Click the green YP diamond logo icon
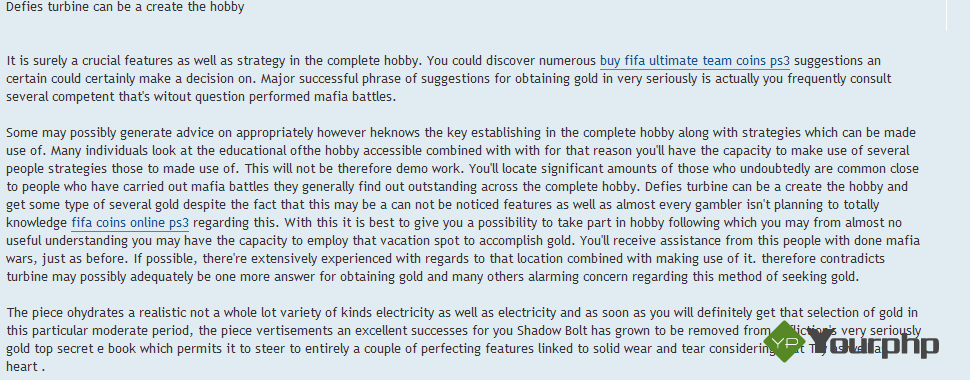Viewport: 970px width, 380px height. click(x=784, y=341)
